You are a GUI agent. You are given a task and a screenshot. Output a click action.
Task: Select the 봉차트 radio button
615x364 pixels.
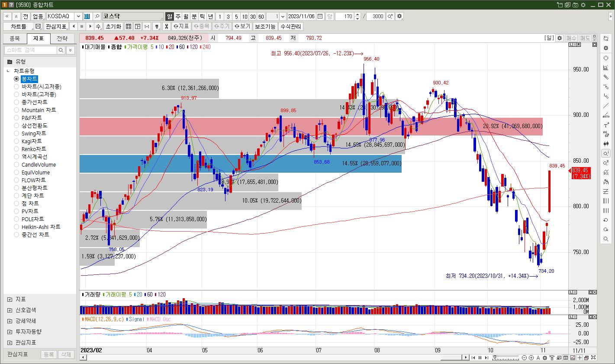16,79
